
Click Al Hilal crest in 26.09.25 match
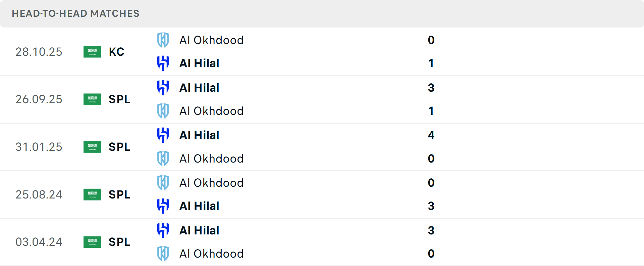tap(163, 88)
